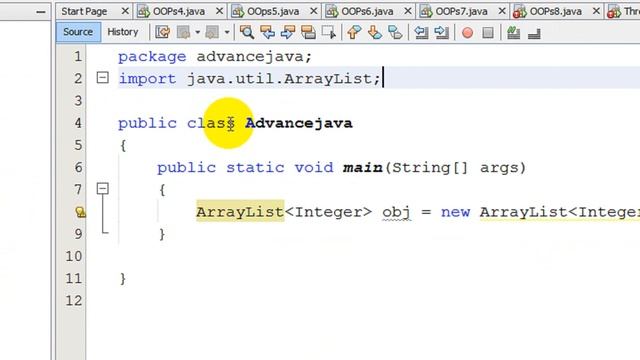Jump to Previous Bookmark icon
This screenshot has height=360, width=640.
[x=354, y=32]
